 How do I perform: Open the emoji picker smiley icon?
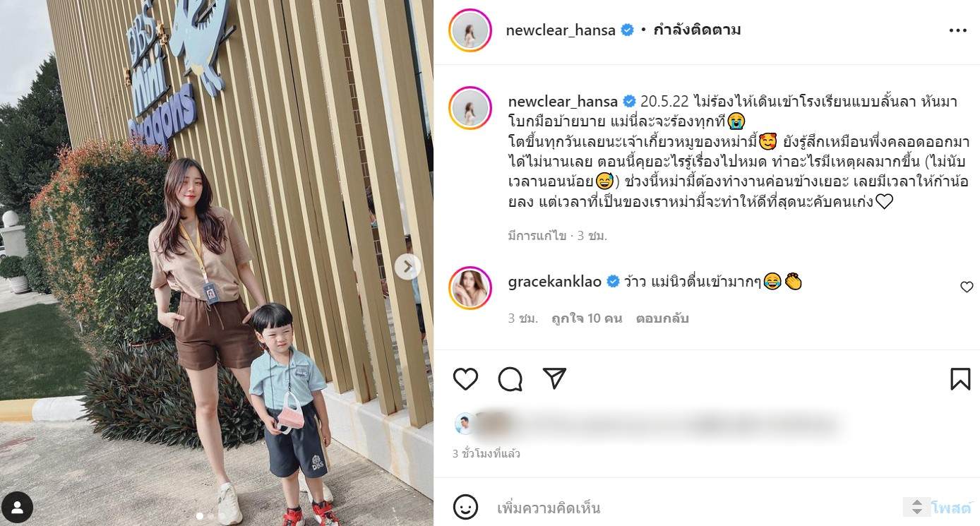coord(465,507)
